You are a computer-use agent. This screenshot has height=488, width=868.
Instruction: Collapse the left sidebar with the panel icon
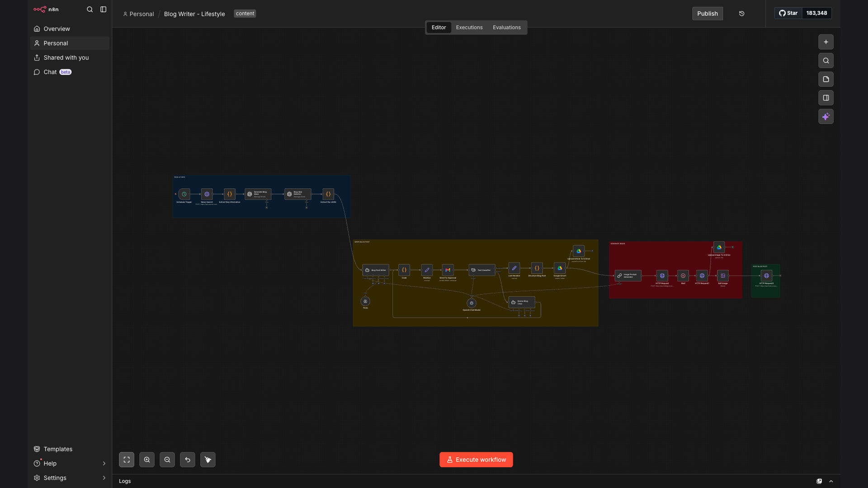104,9
